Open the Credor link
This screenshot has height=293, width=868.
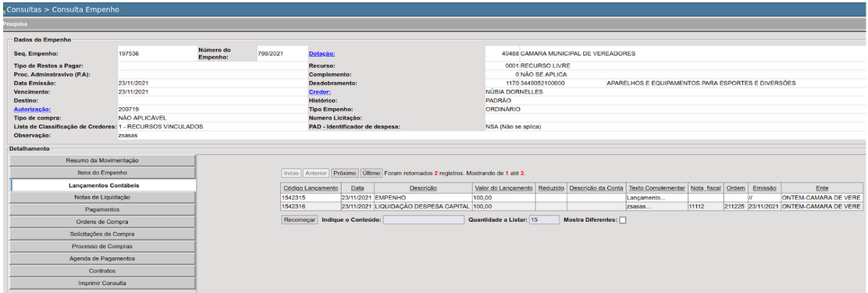320,92
